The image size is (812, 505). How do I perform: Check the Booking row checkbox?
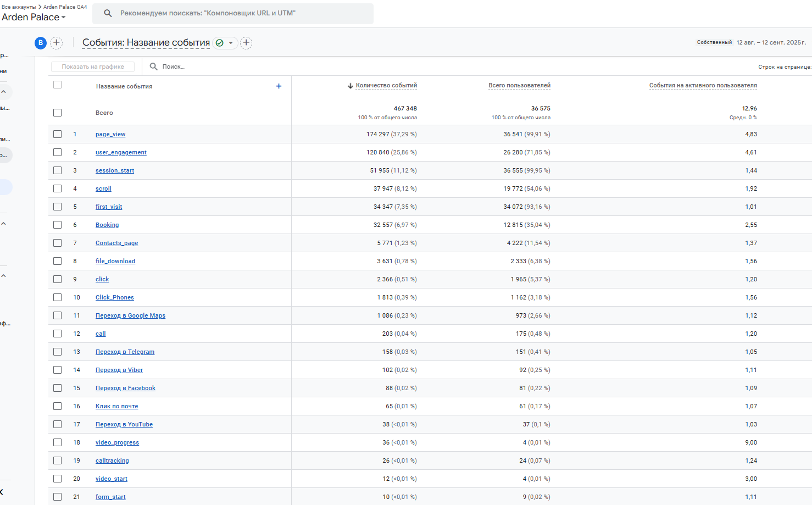[58, 225]
